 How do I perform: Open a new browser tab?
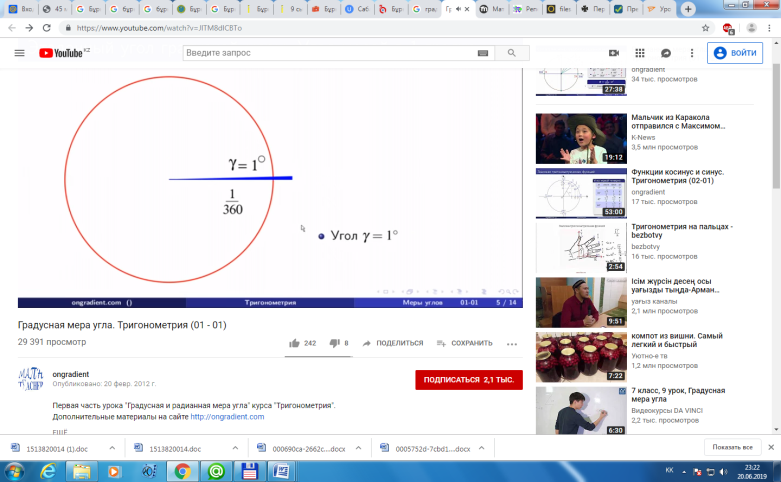click(688, 8)
